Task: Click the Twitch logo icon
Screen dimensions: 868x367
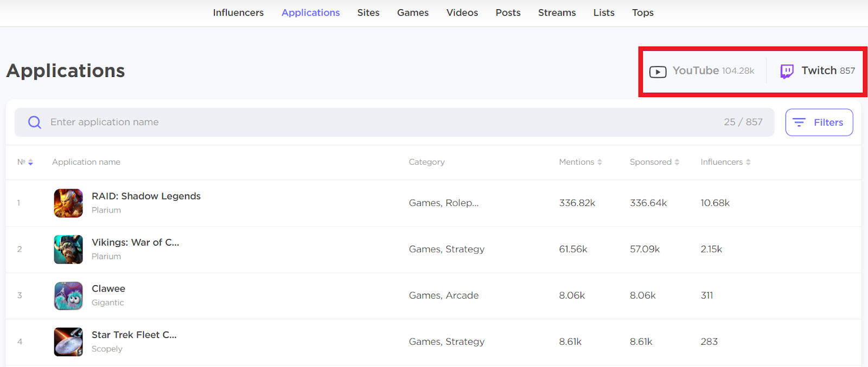Action: 787,72
